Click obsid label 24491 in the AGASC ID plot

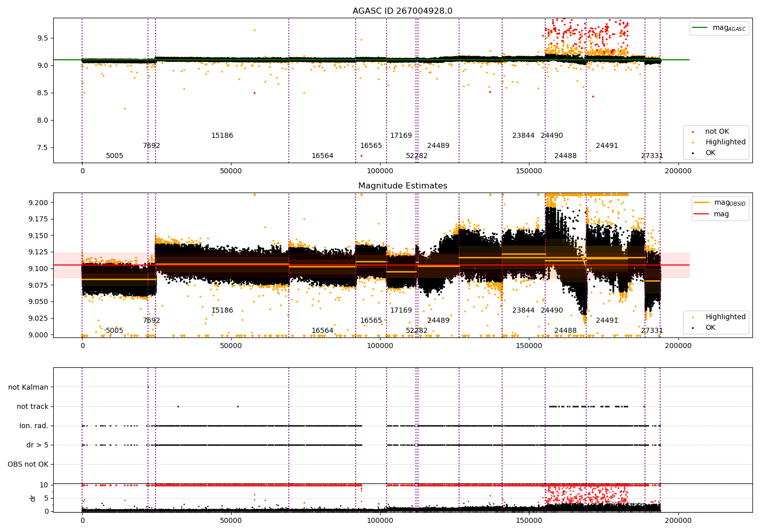pos(607,146)
